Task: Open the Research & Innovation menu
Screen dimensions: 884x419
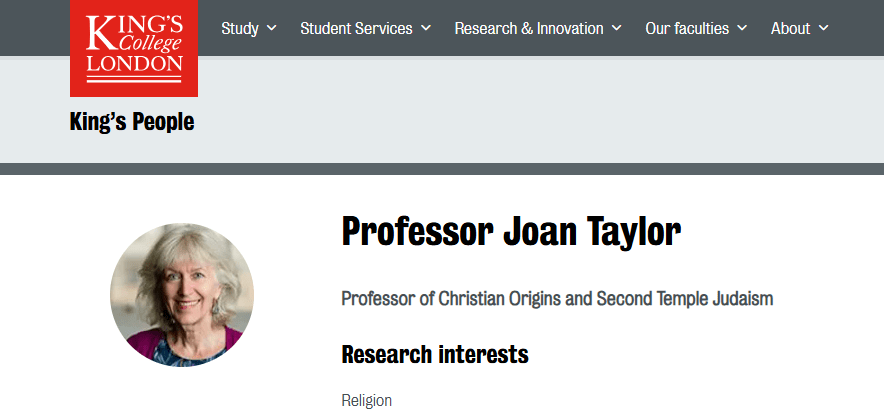Action: pyautogui.click(x=529, y=28)
